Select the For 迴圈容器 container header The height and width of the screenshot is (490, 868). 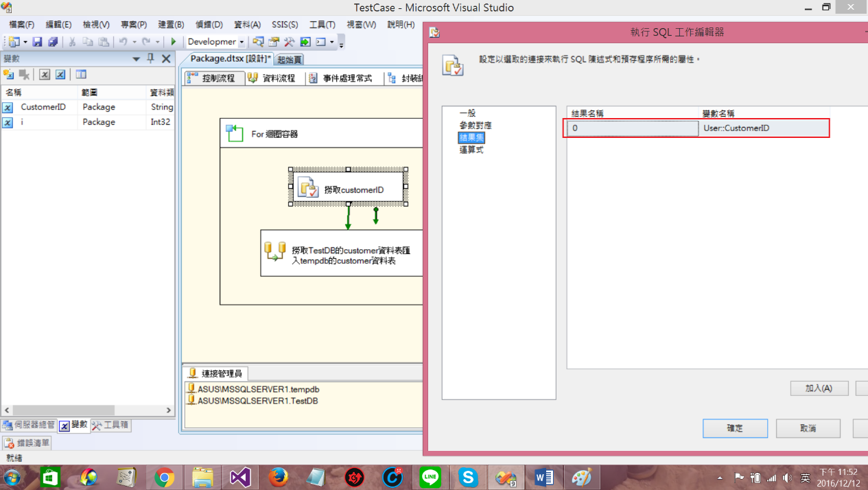click(321, 134)
